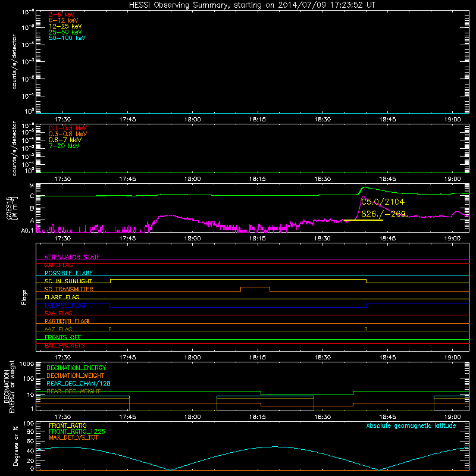Screen dimensions: 476x476
Task: Click the FLARE_FLAG label
Action: (x=62, y=297)
